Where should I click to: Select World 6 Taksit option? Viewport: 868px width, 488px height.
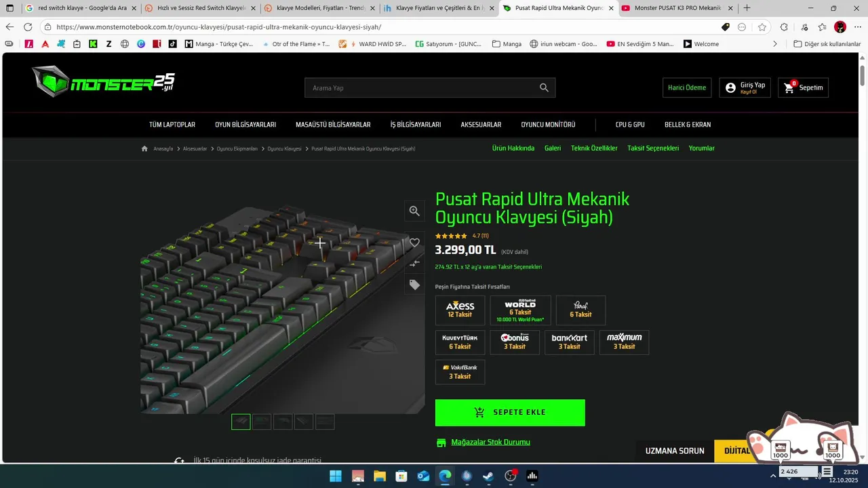[520, 310]
